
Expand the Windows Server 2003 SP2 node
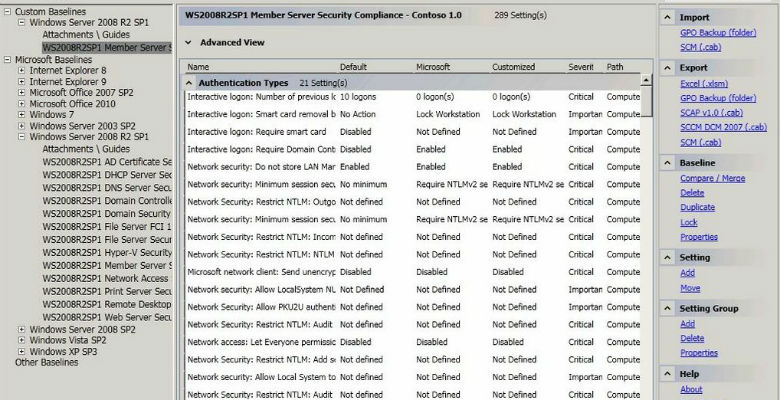(x=21, y=126)
